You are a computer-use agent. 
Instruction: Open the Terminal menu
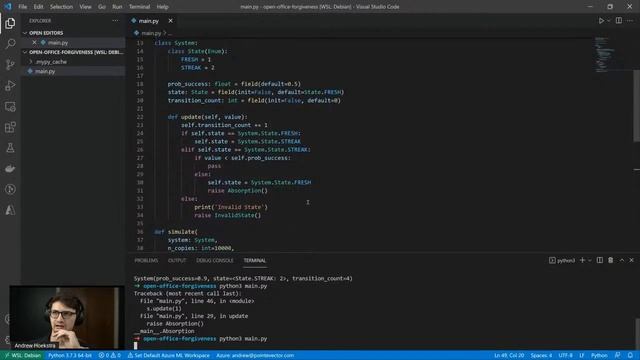139,7
